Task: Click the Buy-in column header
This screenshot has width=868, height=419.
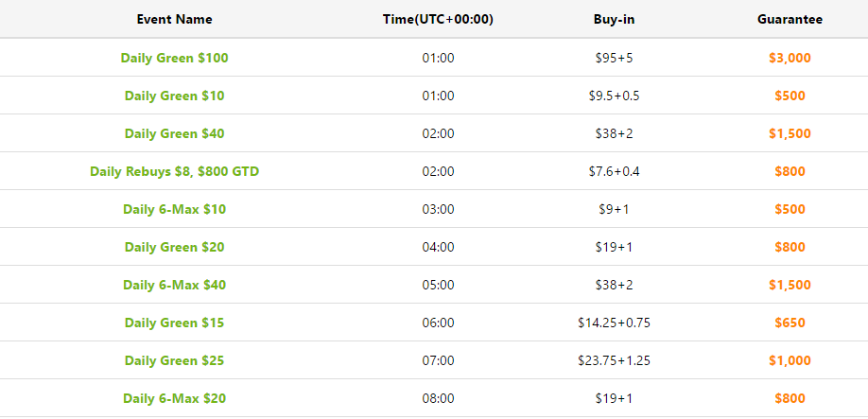Action: click(x=614, y=19)
